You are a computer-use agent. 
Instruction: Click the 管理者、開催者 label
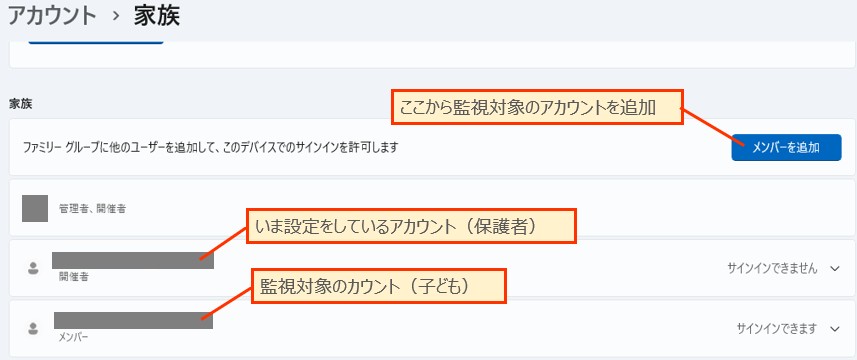[x=92, y=209]
